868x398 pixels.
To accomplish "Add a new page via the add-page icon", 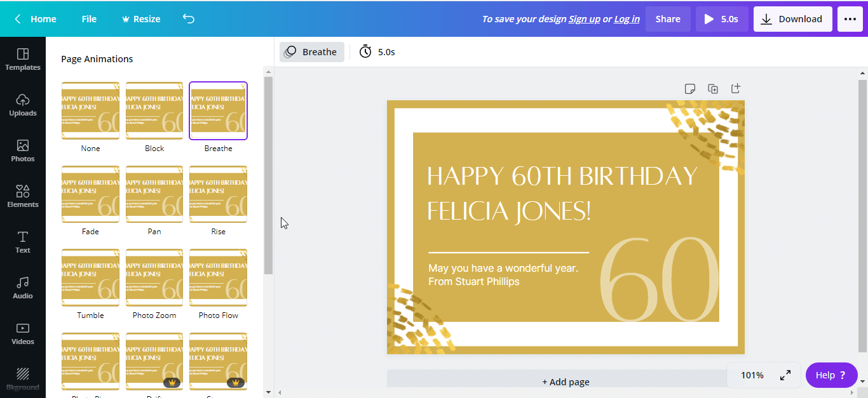I will tap(735, 89).
